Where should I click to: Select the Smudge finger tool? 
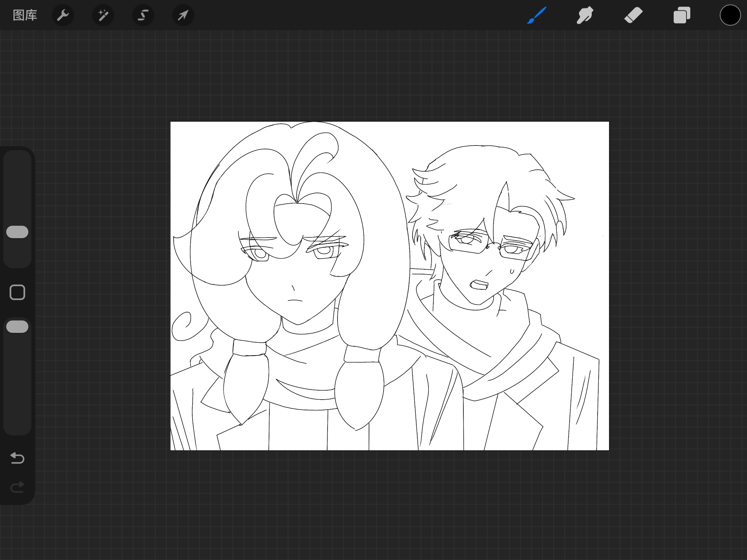tap(585, 15)
